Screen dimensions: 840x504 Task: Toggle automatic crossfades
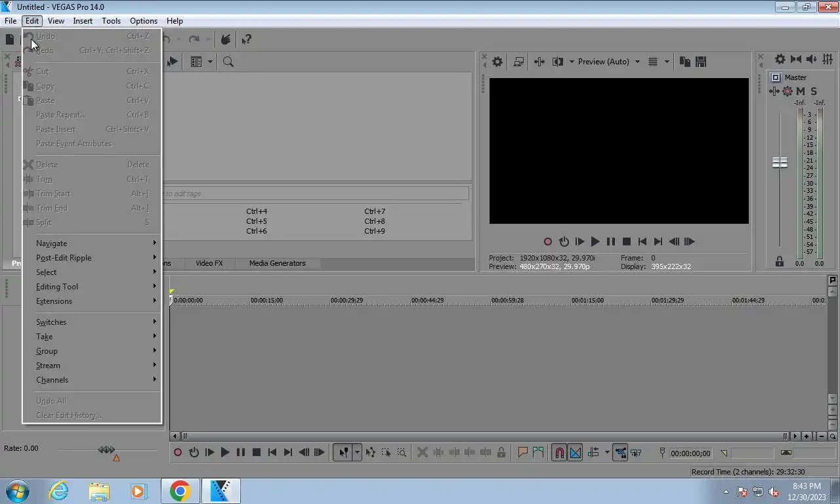[575, 452]
